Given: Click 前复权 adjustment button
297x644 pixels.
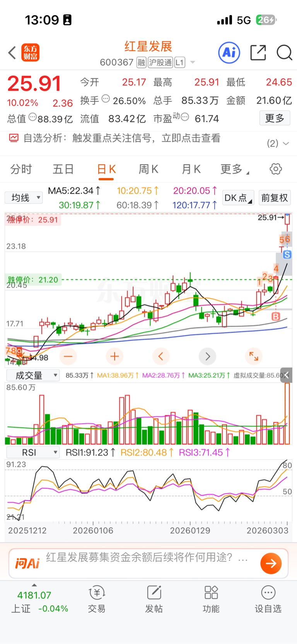Looking at the screenshot, I should [x=275, y=198].
